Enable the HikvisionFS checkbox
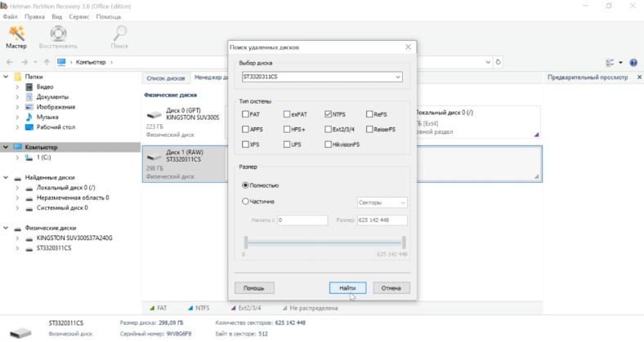Image resolution: width=644 pixels, height=342 pixels. 328,144
